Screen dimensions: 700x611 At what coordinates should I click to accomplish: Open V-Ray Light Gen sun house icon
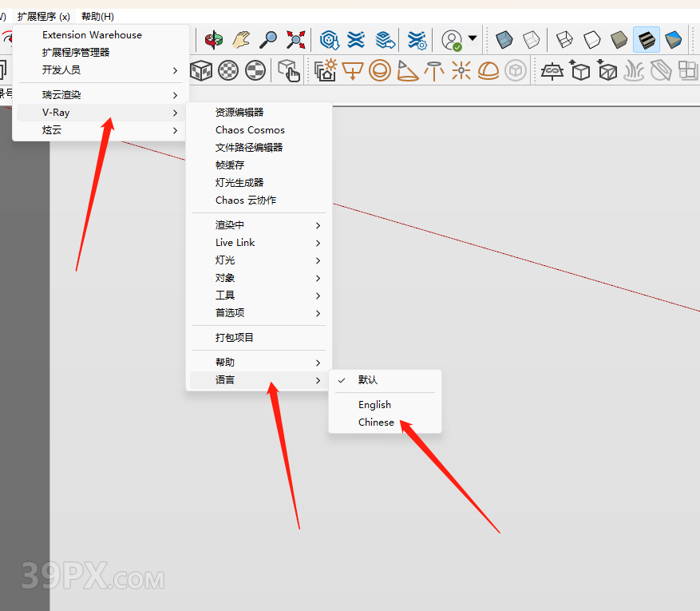pyautogui.click(x=326, y=70)
